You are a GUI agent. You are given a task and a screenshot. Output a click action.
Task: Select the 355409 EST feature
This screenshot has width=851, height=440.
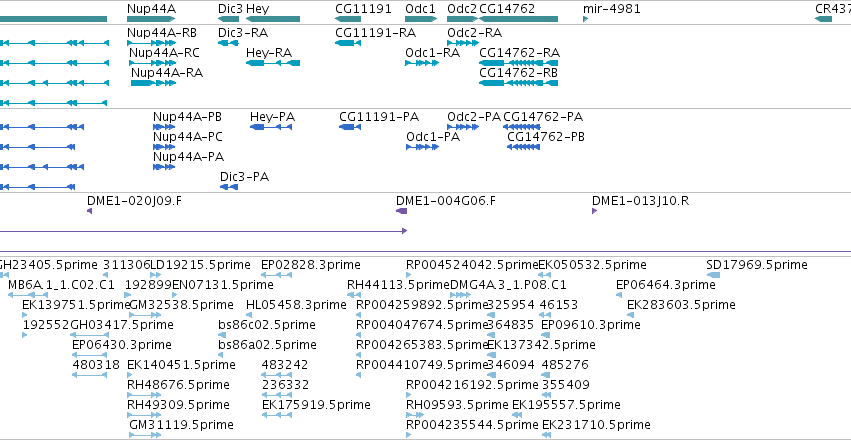(547, 396)
